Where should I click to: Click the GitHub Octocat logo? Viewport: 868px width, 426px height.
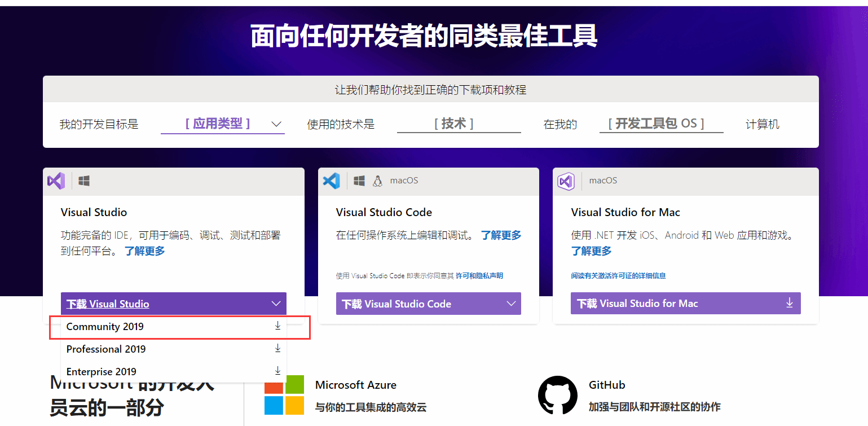(x=557, y=395)
